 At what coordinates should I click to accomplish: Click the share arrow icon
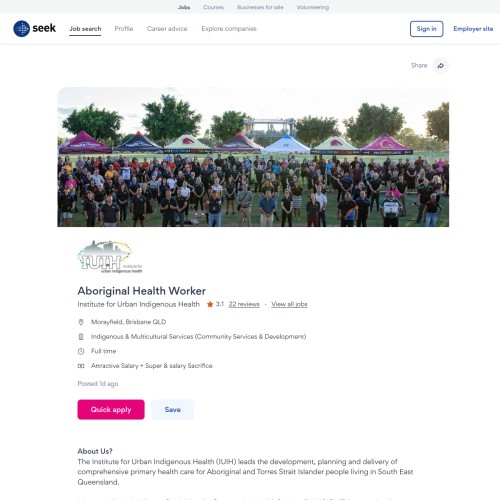click(x=441, y=66)
